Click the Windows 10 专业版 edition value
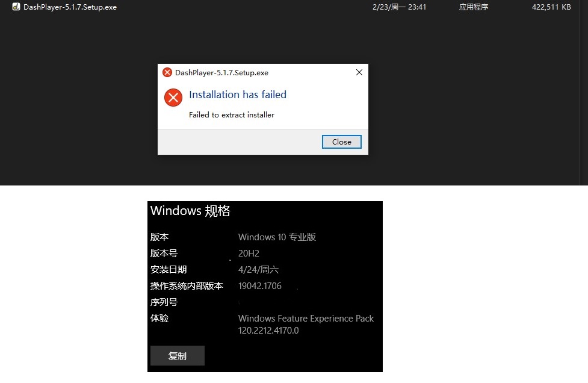Viewport: 588px width, 383px height. point(277,237)
